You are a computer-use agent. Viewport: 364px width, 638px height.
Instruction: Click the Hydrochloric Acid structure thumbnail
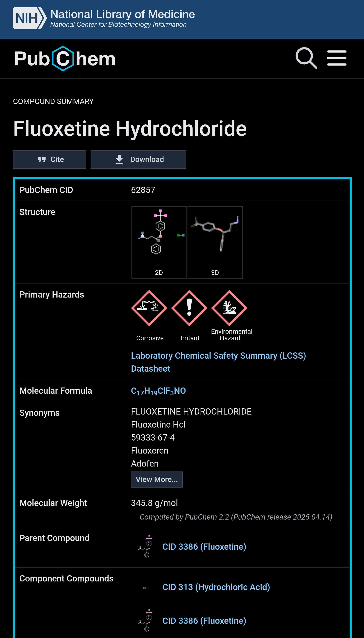(x=145, y=588)
